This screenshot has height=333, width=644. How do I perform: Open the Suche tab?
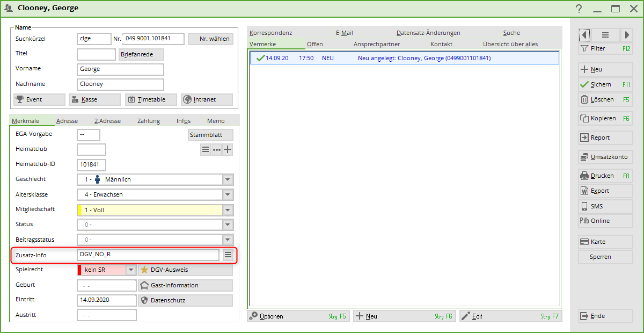pyautogui.click(x=511, y=33)
